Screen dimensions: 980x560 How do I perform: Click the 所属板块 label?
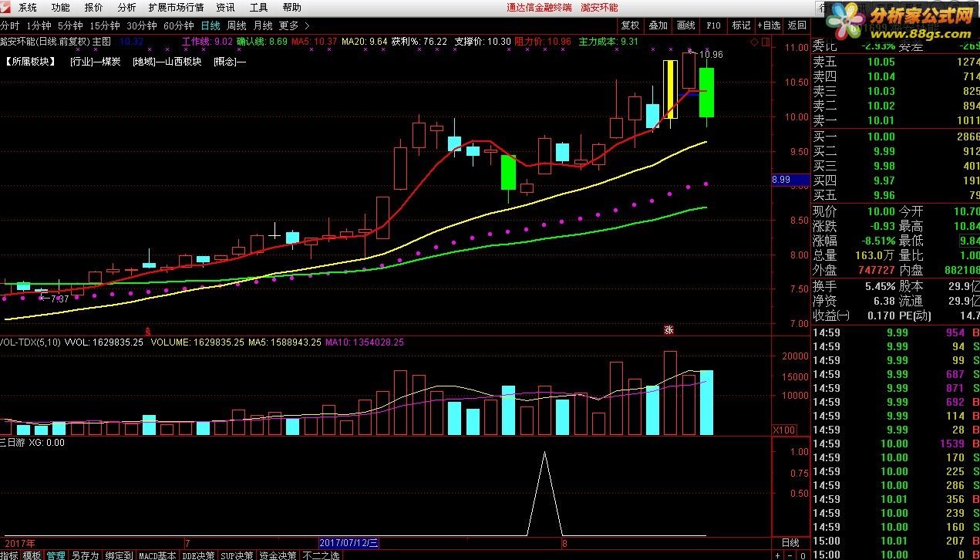pos(30,62)
